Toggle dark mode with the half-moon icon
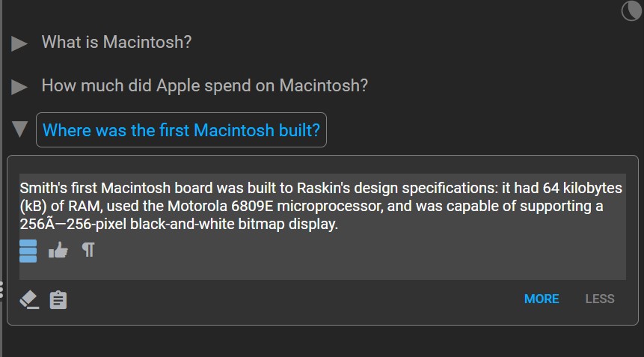This screenshot has height=357, width=644. pyautogui.click(x=631, y=10)
